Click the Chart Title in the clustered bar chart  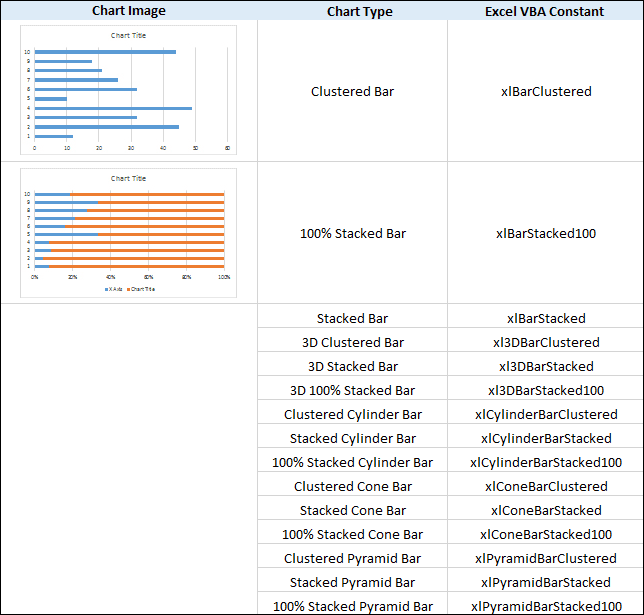click(128, 36)
